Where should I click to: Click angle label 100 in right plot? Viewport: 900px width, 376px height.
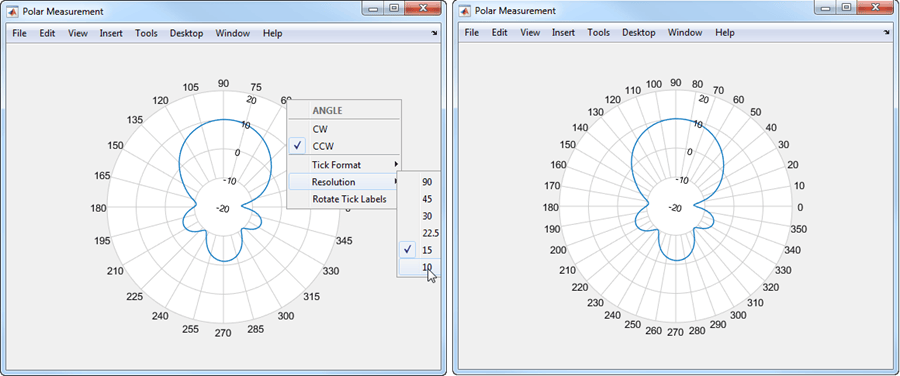654,84
